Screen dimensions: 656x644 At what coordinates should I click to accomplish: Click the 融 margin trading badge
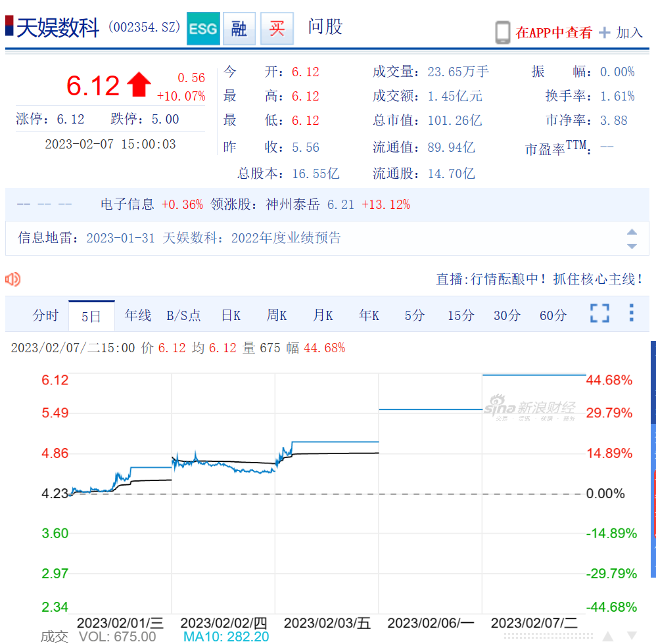pyautogui.click(x=239, y=28)
